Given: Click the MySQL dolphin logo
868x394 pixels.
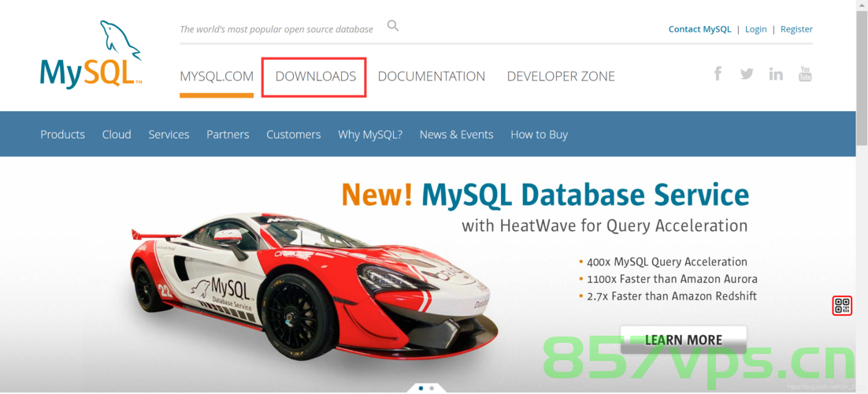Looking at the screenshot, I should (91, 54).
